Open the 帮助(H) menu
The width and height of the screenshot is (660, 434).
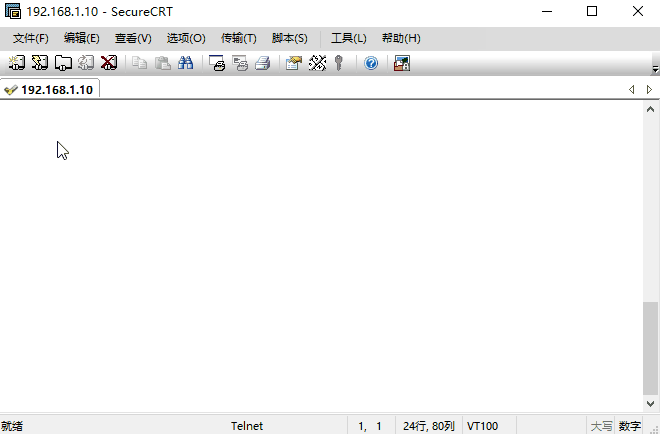pos(401,38)
